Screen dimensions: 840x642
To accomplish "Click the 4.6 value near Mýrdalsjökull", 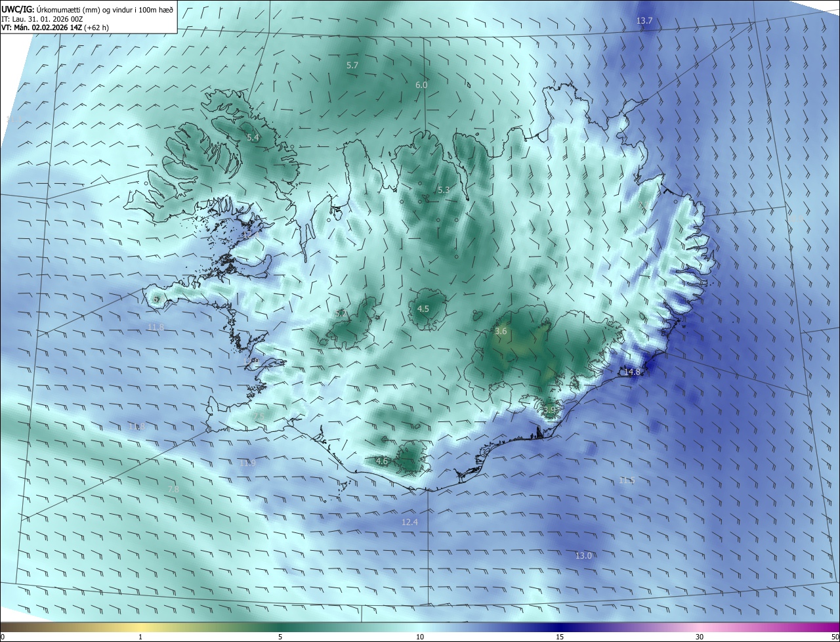I will 382,461.
